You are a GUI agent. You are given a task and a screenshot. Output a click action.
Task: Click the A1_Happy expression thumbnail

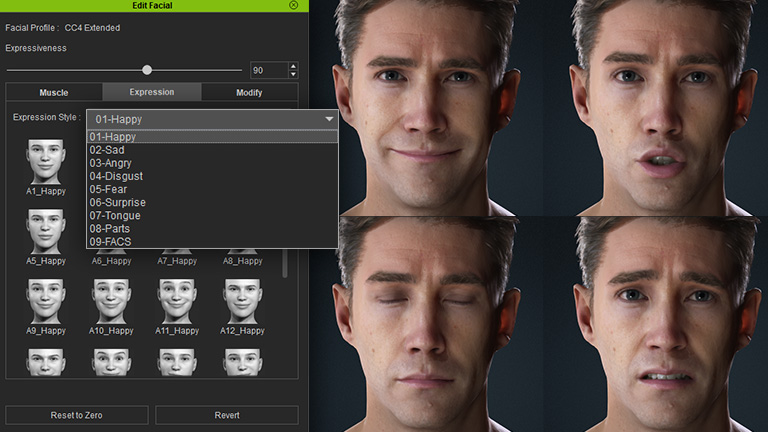click(x=45, y=160)
